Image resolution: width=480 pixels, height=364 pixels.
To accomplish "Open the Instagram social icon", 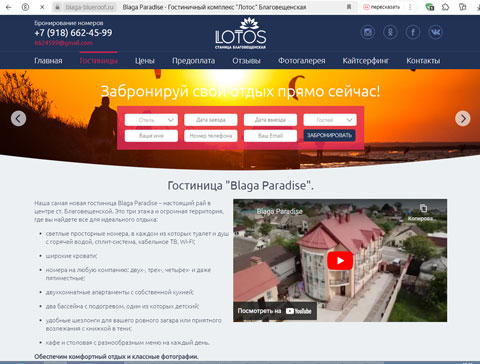I will point(368,32).
